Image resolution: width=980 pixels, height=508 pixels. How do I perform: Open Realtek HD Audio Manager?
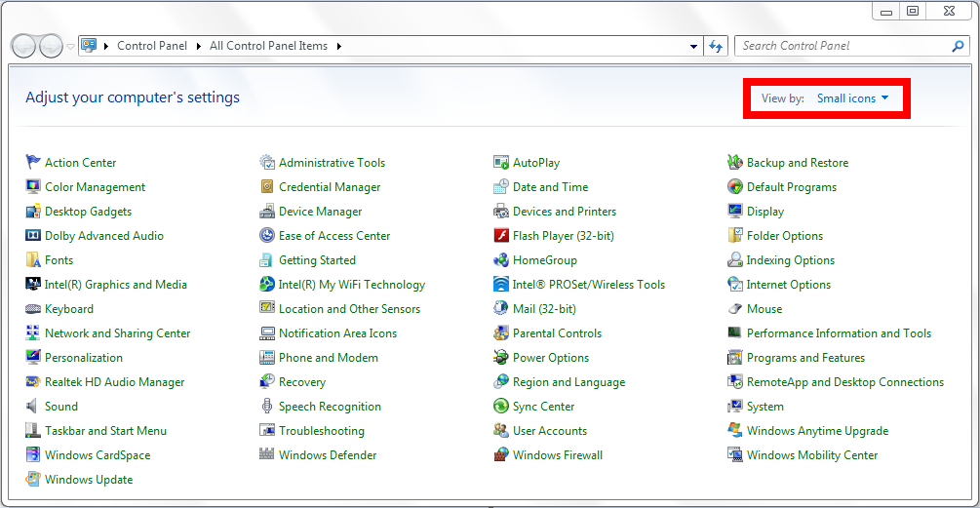pos(114,382)
